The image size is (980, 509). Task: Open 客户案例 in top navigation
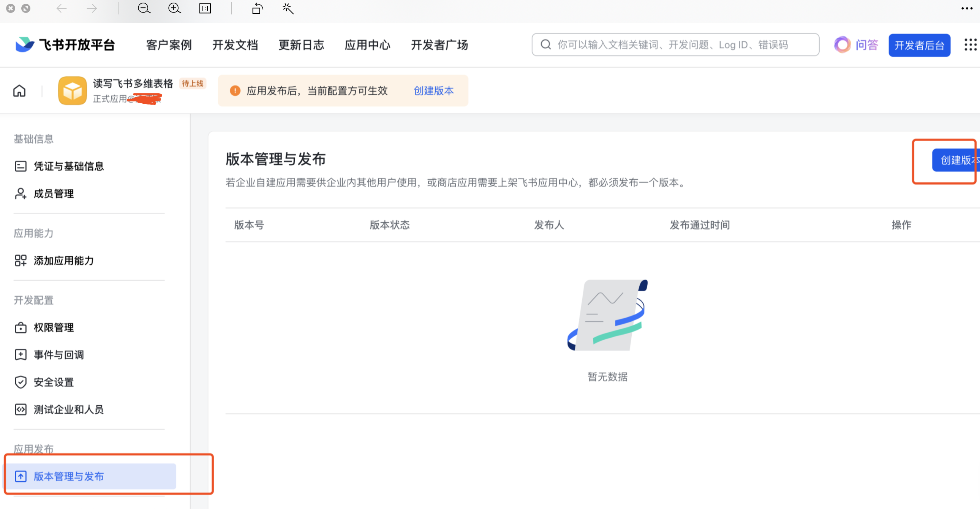[x=169, y=45]
